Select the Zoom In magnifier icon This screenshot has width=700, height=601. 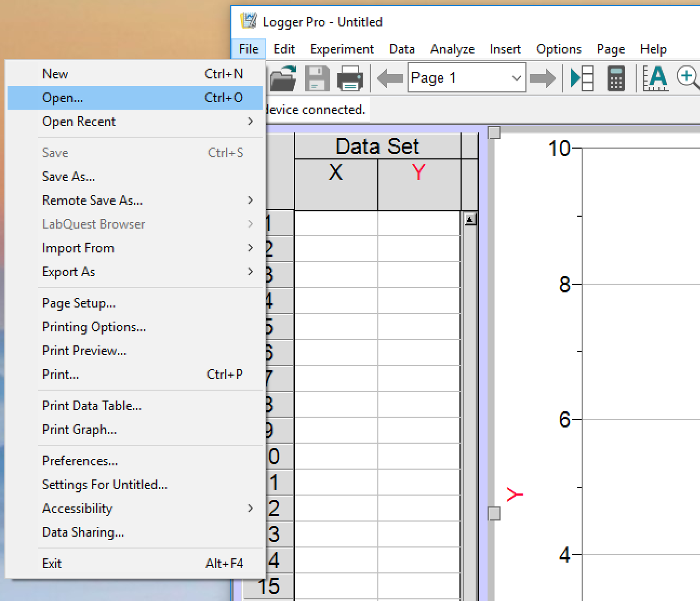(688, 78)
